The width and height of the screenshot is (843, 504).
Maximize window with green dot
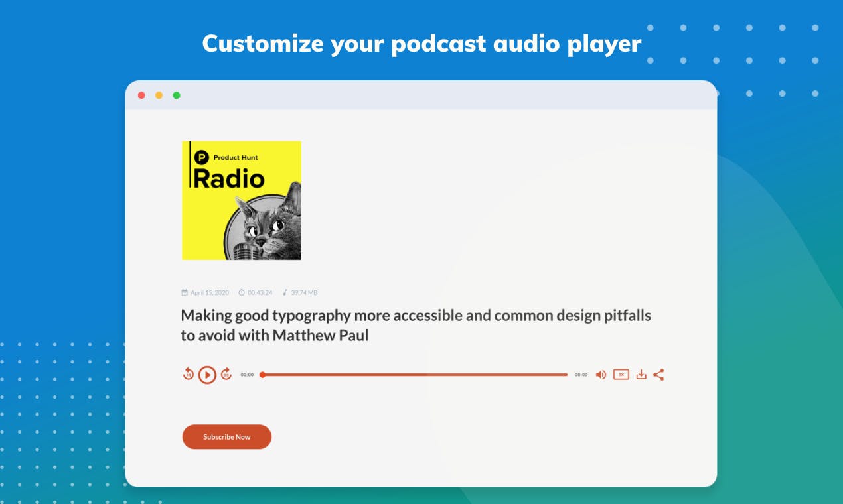177,95
